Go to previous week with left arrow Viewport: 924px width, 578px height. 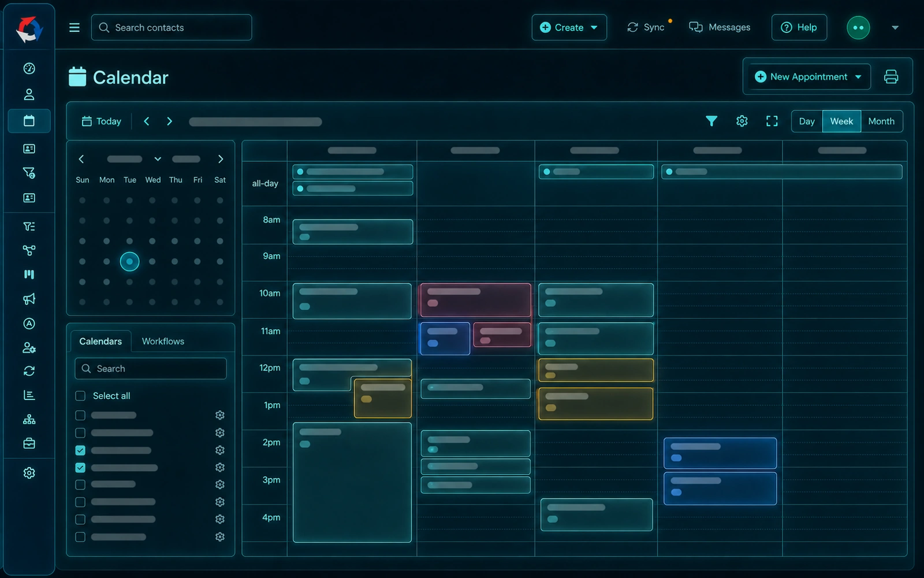[x=147, y=121]
